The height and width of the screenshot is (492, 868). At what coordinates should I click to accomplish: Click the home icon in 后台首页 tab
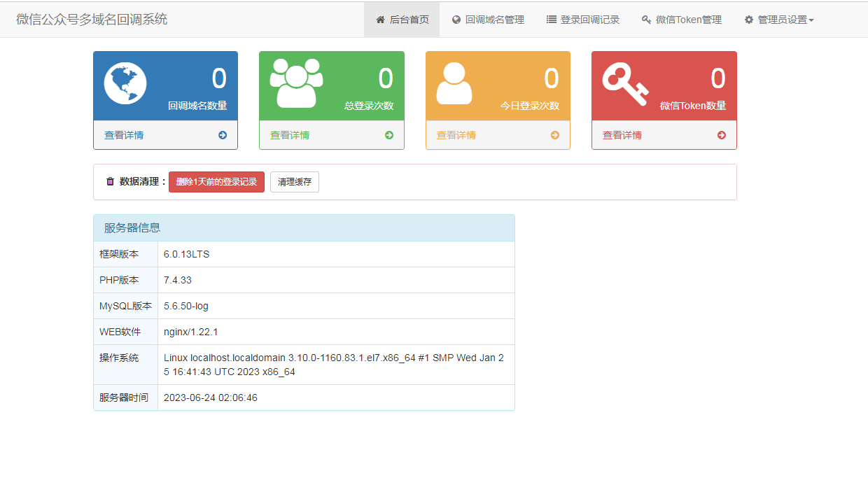pyautogui.click(x=380, y=19)
